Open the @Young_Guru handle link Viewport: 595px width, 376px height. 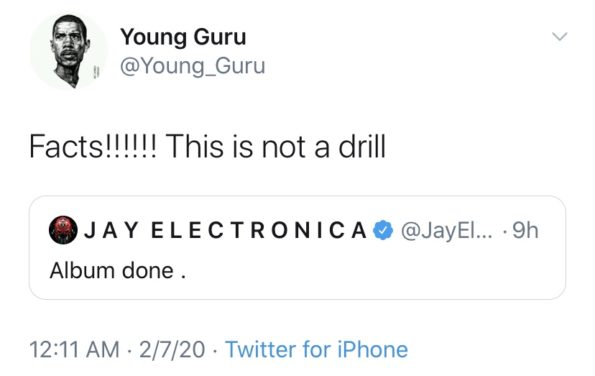pyautogui.click(x=192, y=66)
